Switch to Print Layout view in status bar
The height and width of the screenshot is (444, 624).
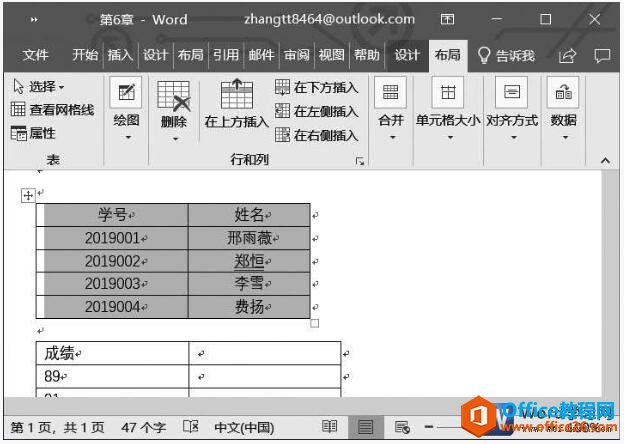coord(366,427)
